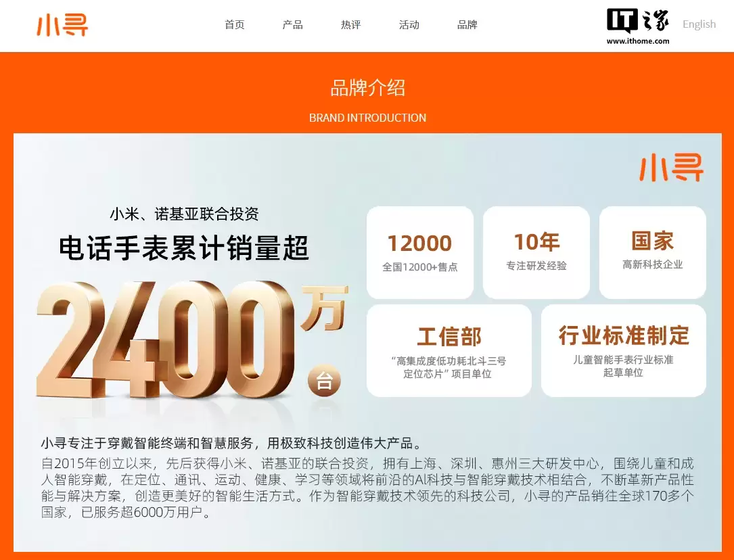This screenshot has width=734, height=560.
Task: Click the 12000 sales outlets card
Action: [x=419, y=252]
